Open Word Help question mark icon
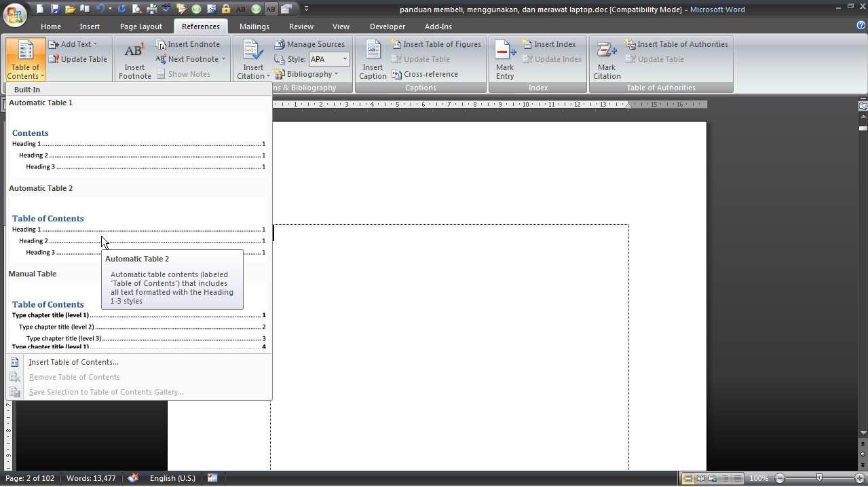Image resolution: width=868 pixels, height=487 pixels. click(x=861, y=25)
